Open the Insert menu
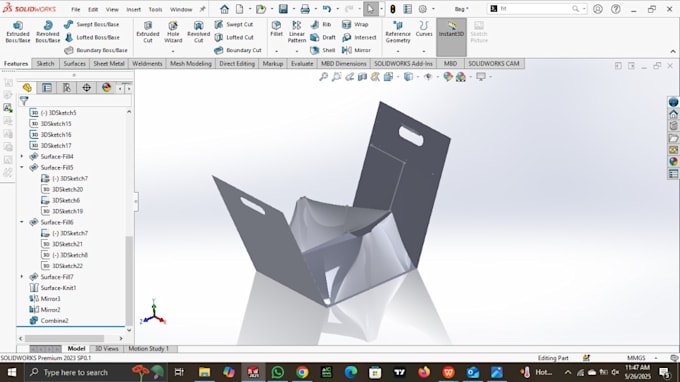 pos(134,9)
